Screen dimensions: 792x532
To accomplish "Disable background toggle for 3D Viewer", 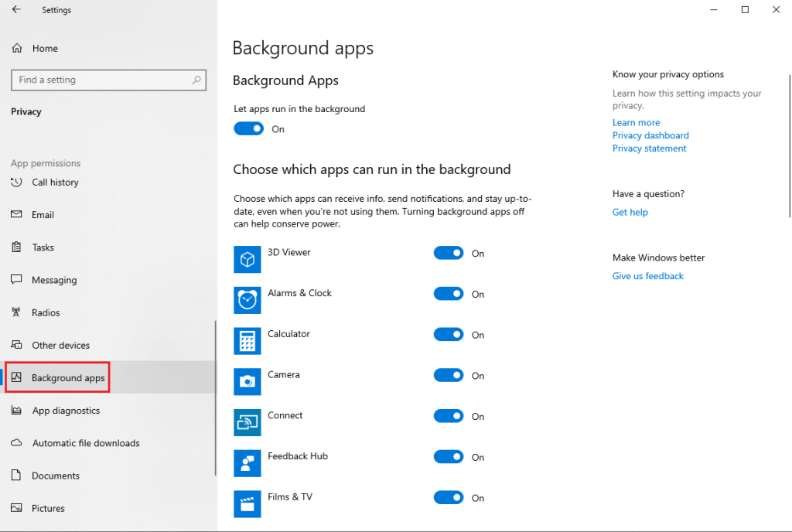I will (x=449, y=253).
